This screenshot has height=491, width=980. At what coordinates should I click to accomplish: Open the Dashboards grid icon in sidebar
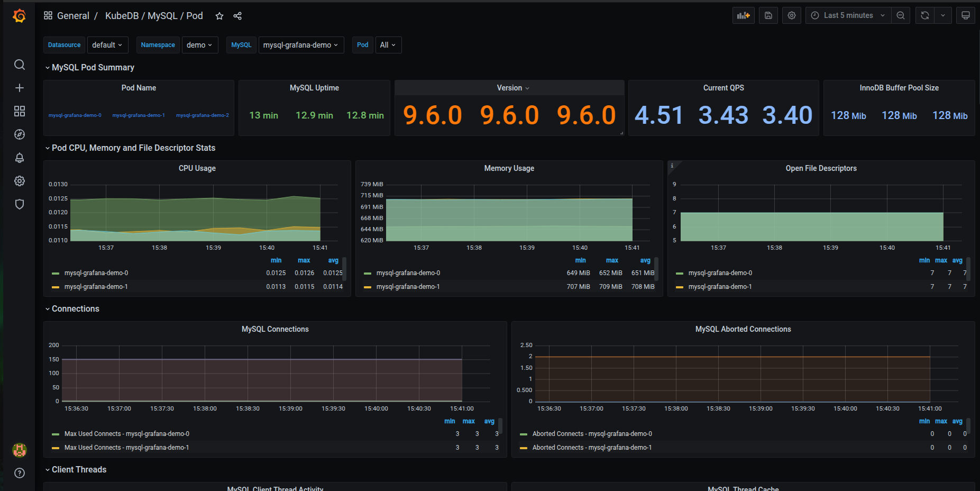click(20, 111)
